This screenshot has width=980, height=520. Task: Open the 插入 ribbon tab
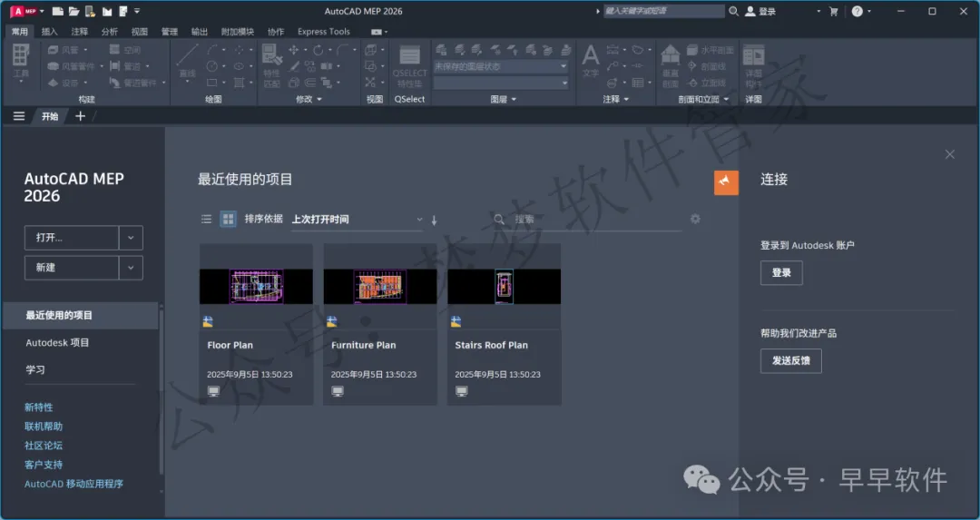[49, 31]
